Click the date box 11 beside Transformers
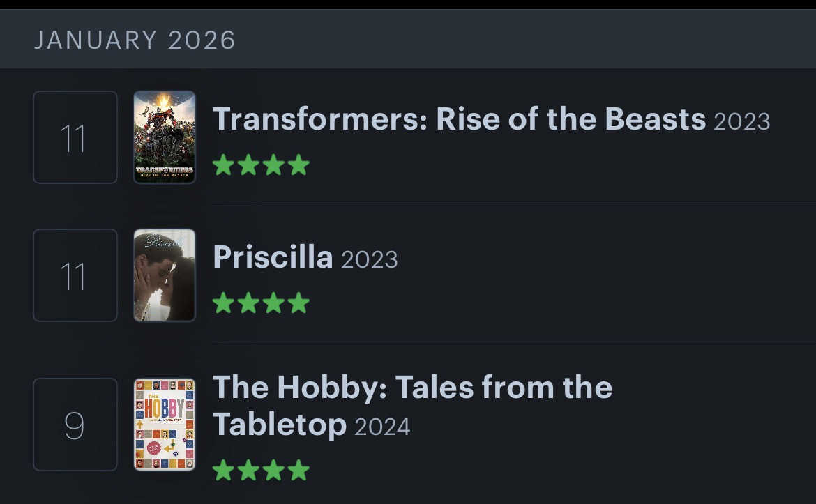 pyautogui.click(x=75, y=137)
